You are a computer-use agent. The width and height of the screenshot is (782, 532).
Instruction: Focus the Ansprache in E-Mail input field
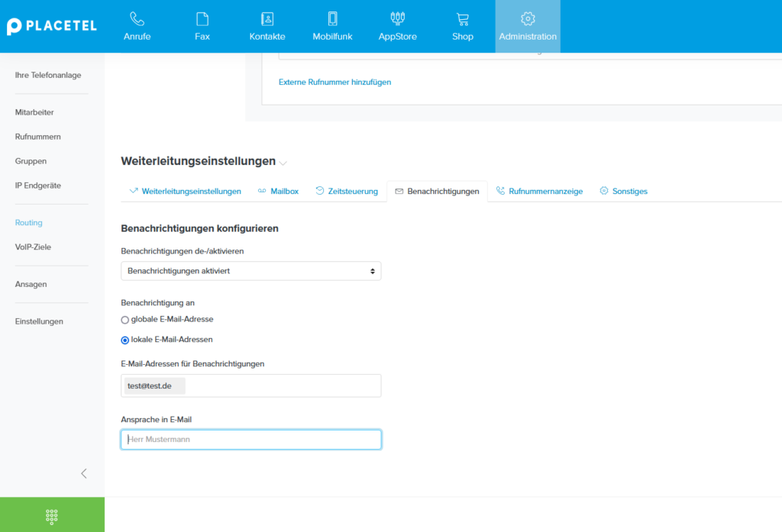coord(250,440)
